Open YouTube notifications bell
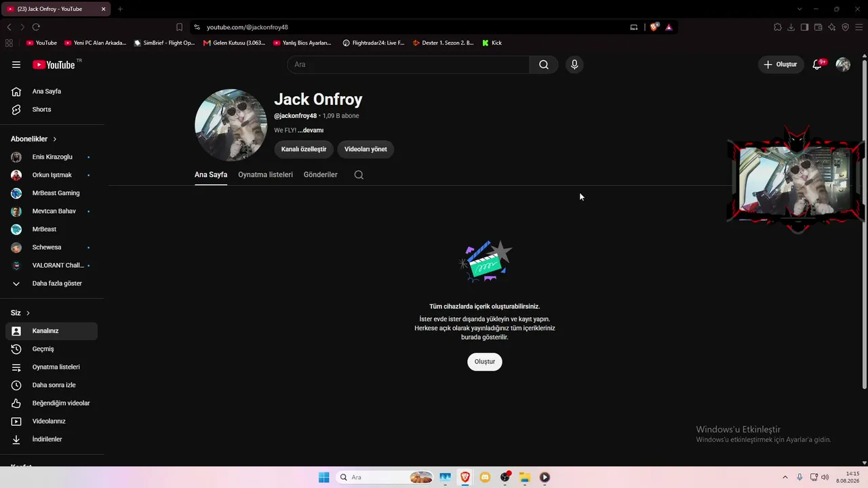 coord(818,64)
